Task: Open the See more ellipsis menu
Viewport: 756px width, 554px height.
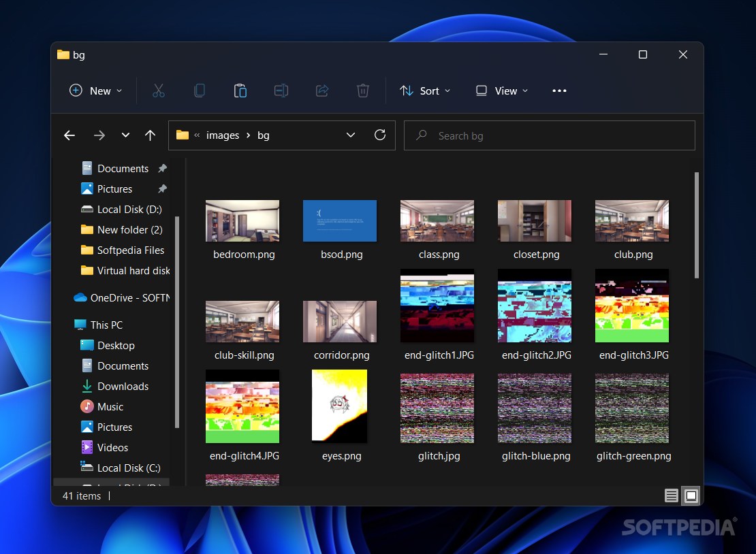Action: coord(559,91)
